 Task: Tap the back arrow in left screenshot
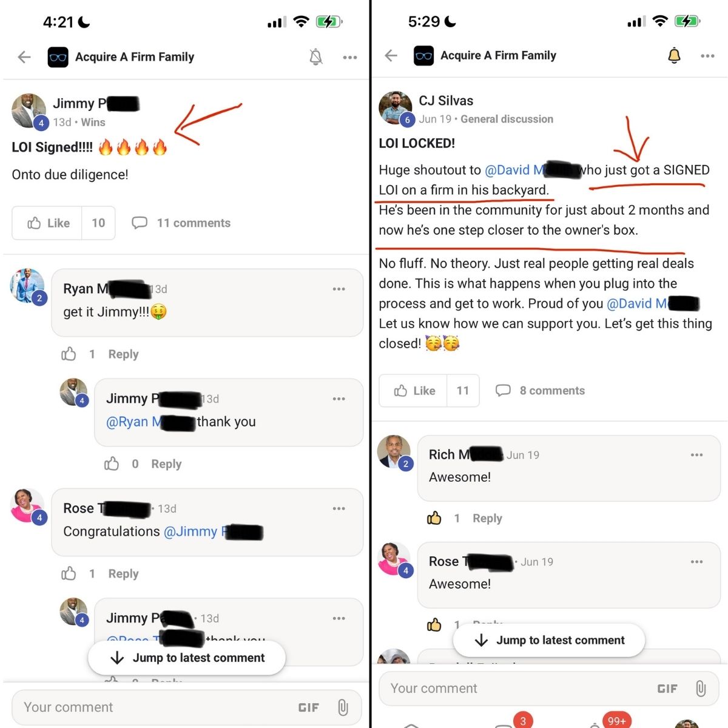point(24,57)
